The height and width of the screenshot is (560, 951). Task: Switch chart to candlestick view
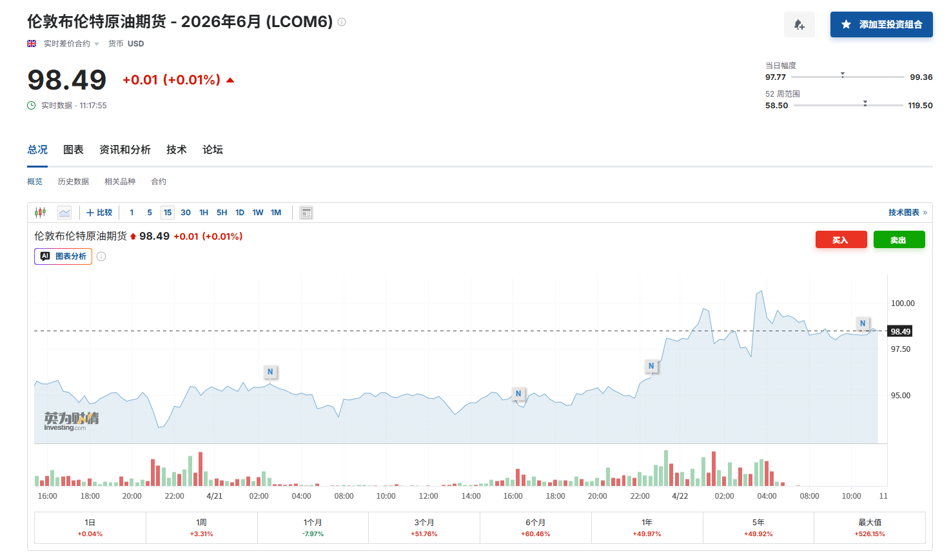click(x=40, y=213)
